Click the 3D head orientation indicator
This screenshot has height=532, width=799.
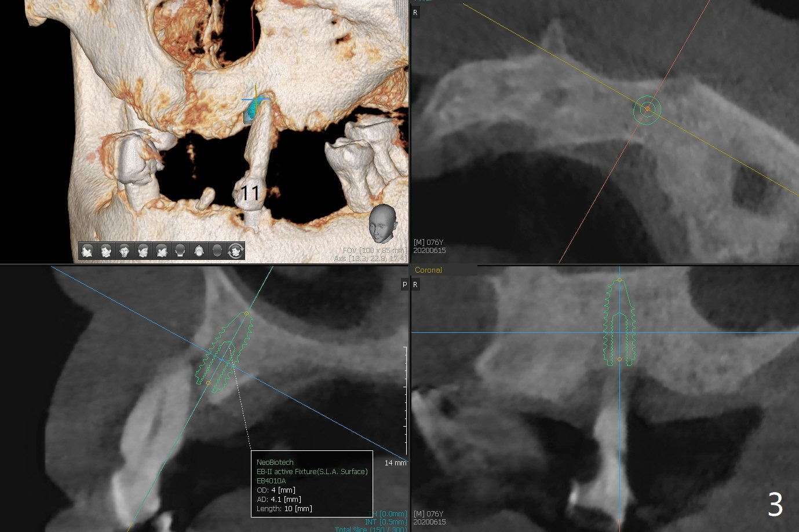pyautogui.click(x=382, y=223)
